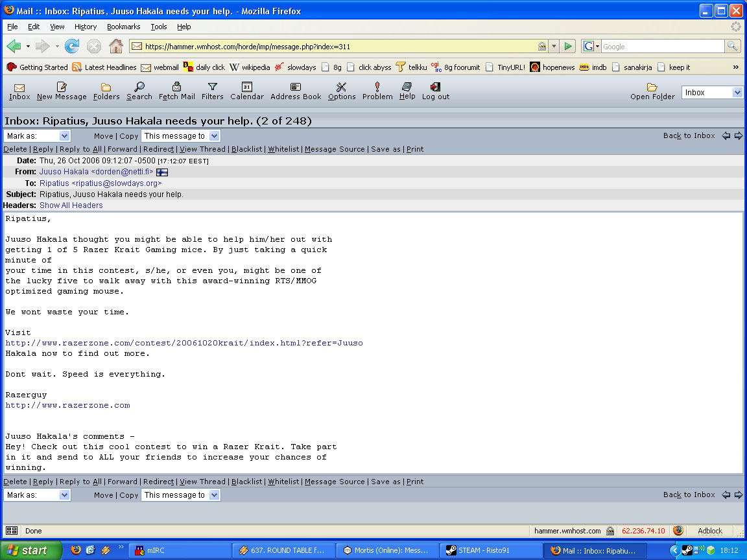Open the Inbox toolbar icon
Viewport: 747px width, 560px height.
pyautogui.click(x=19, y=91)
